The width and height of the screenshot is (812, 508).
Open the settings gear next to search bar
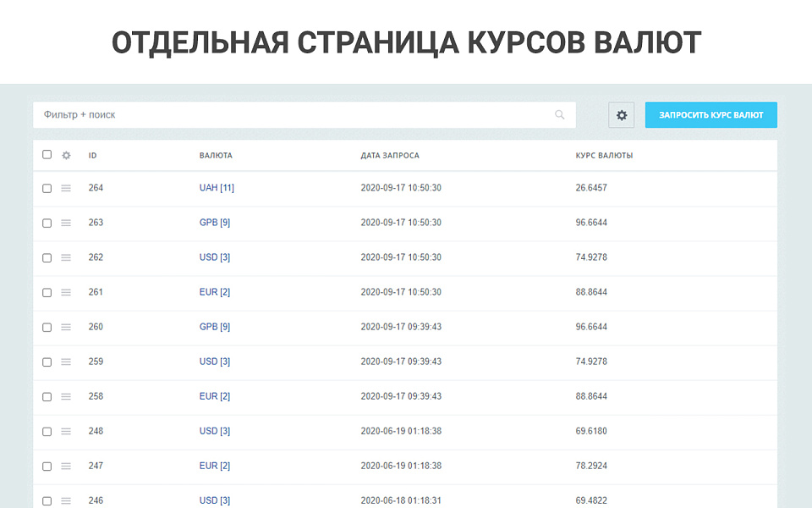point(622,114)
